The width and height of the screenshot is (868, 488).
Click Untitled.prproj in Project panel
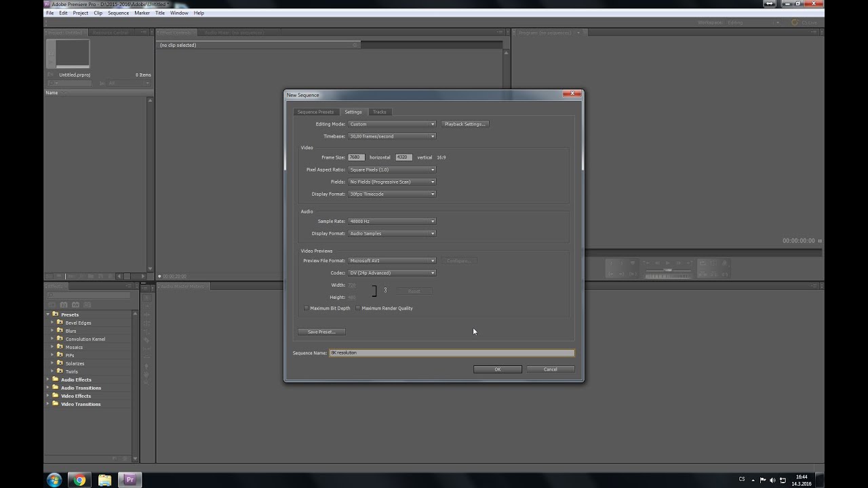point(75,75)
